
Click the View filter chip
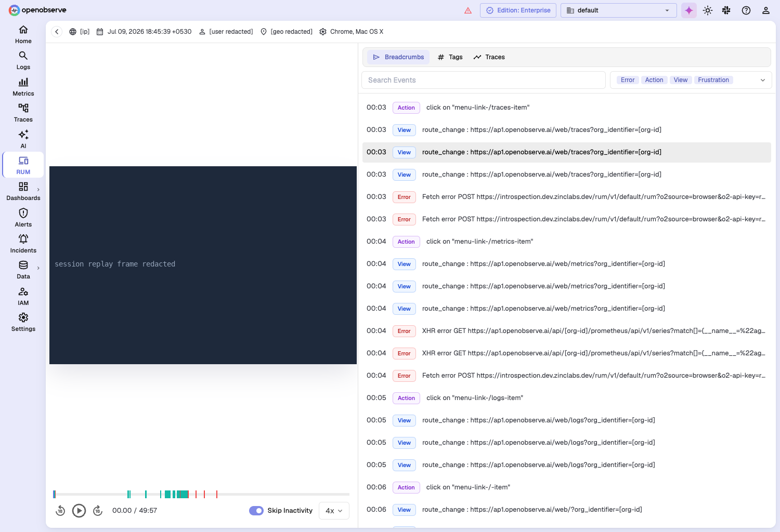[681, 80]
